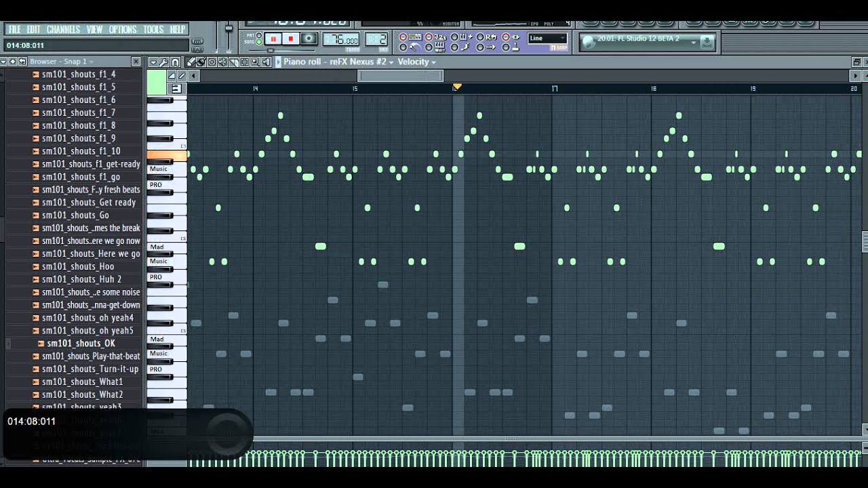The width and height of the screenshot is (868, 488).
Task: Toggle step editing option
Action: pos(454,47)
